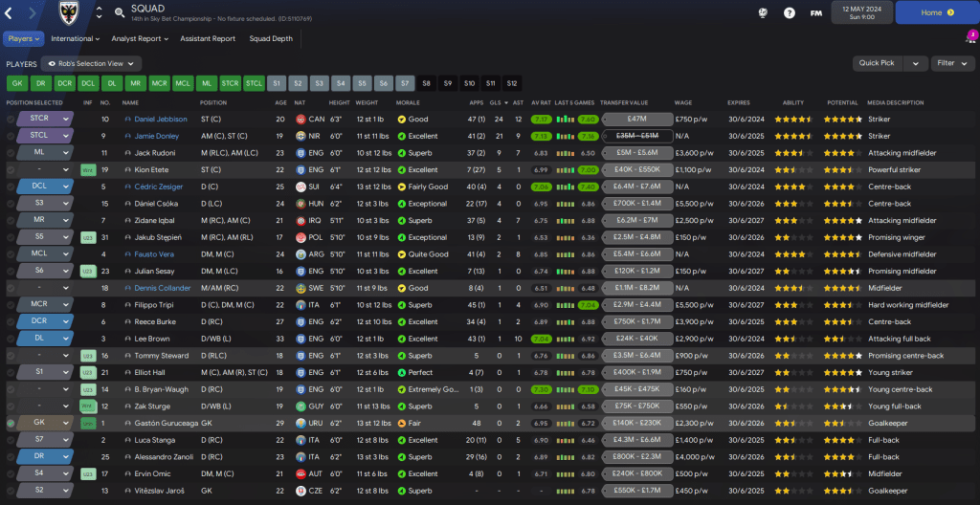Click the U23 info badge for Jakub Stępień
The width and height of the screenshot is (980, 505).
(88, 237)
